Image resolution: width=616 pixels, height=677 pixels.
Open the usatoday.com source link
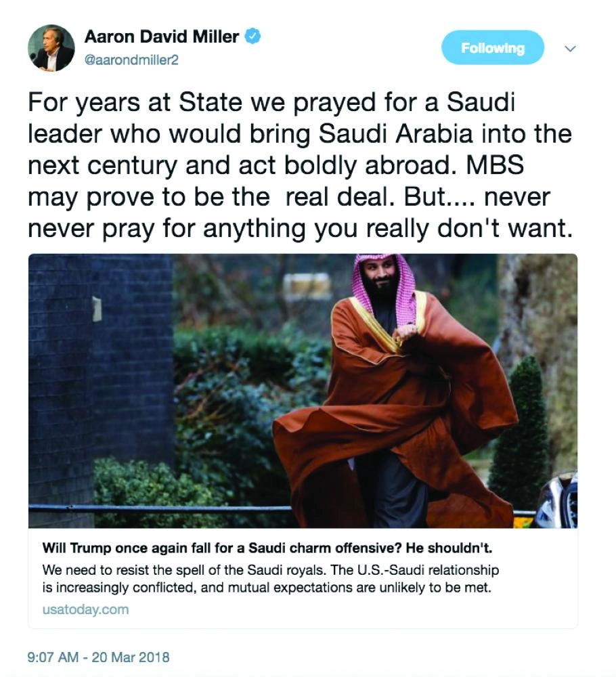click(x=85, y=609)
